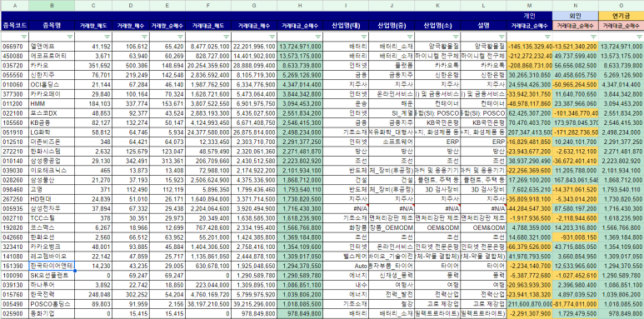Select the cell containing HMM
Screen dimensions: 644x319
point(52,103)
